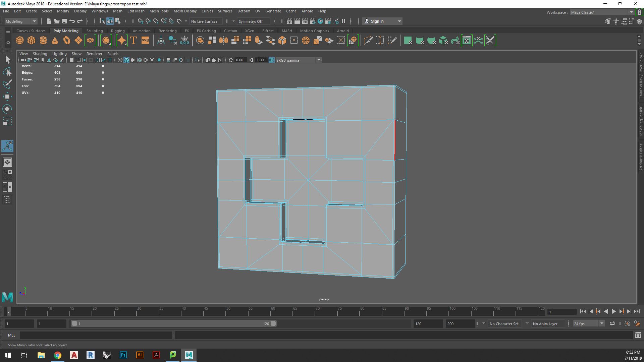
Task: Open the Shading viewport menu
Action: [40, 54]
